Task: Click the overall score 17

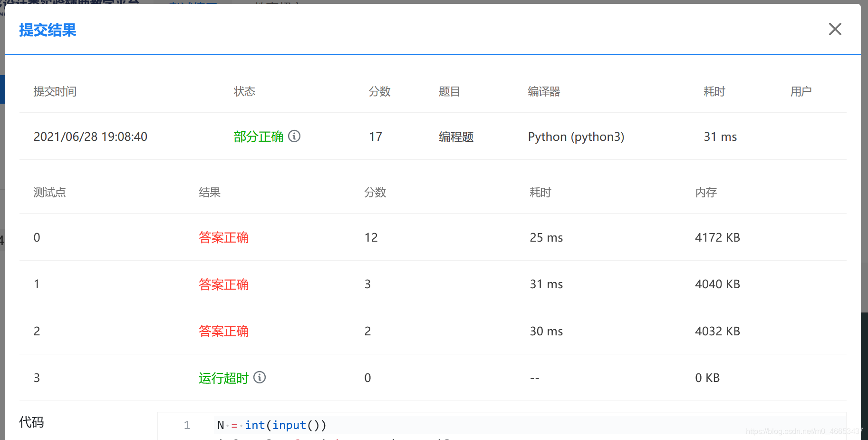Action: [376, 137]
